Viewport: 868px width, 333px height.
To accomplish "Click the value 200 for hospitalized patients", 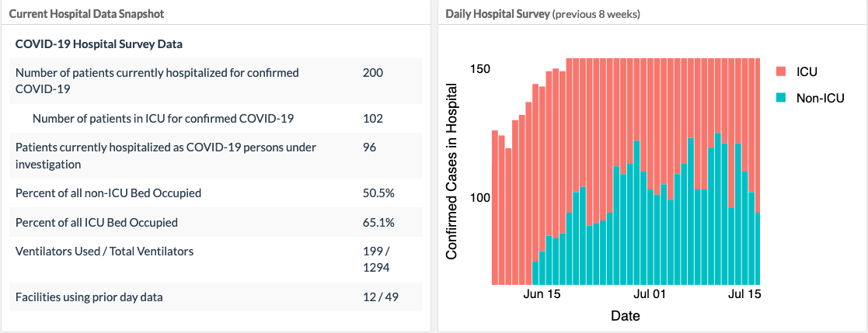I will click(x=373, y=72).
